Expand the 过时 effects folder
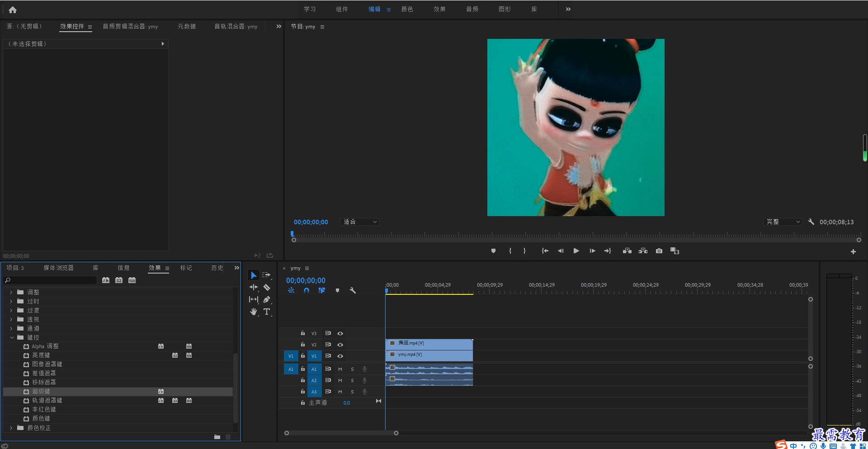 (11, 301)
